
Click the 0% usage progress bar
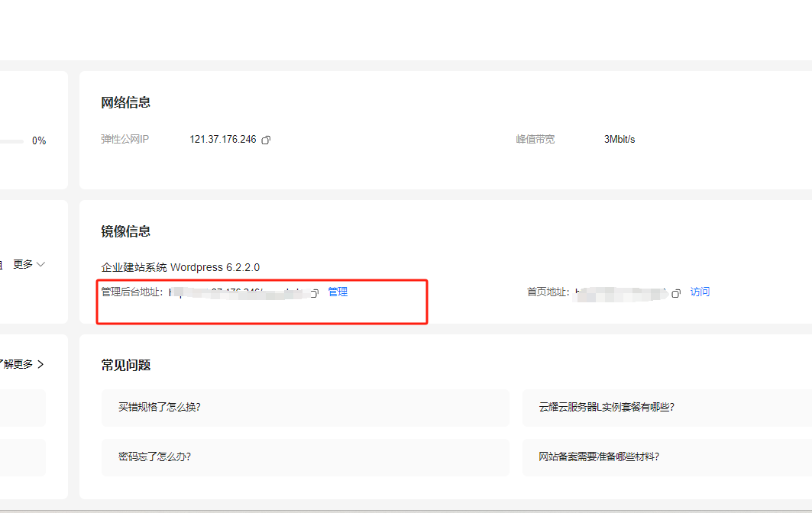pyautogui.click(x=11, y=141)
